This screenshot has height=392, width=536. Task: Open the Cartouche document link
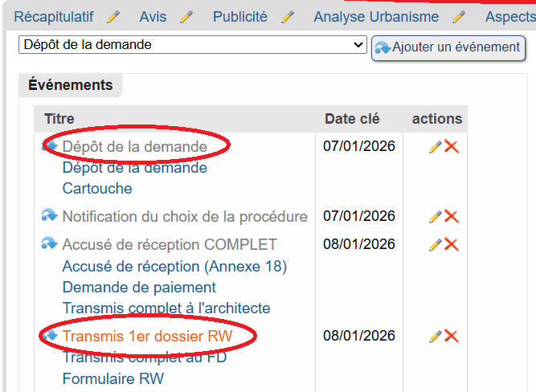pyautogui.click(x=97, y=189)
